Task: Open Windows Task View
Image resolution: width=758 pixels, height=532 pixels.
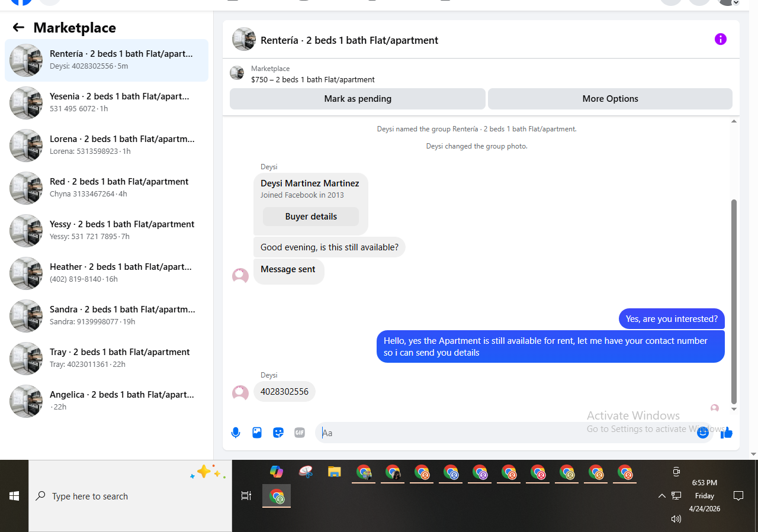Action: [246, 496]
